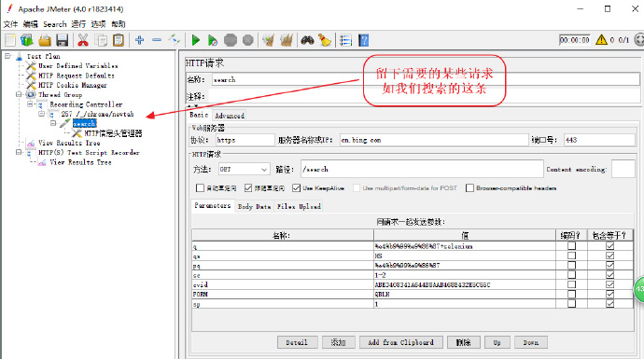Open the GET method dropdown
The image size is (644, 359).
click(264, 169)
